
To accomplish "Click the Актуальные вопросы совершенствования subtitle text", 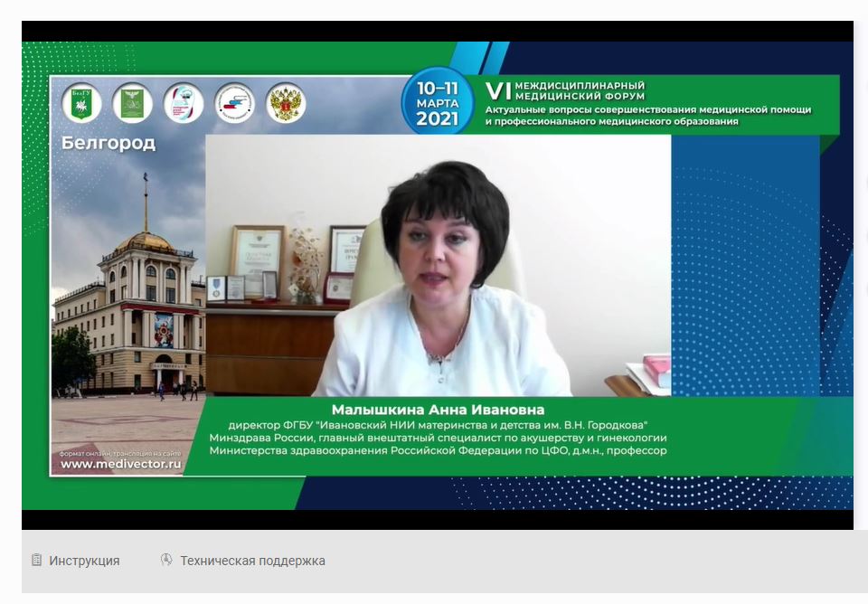I will [647, 116].
